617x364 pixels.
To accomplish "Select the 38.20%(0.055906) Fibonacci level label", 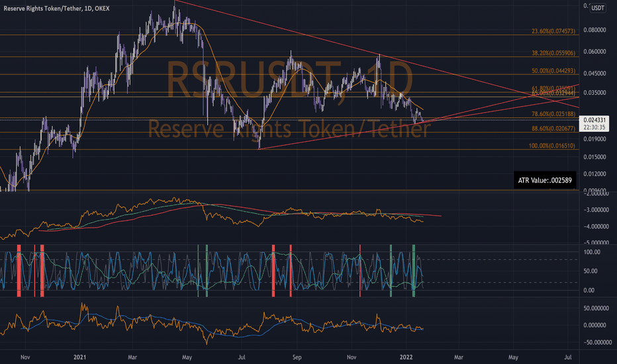I will pyautogui.click(x=553, y=53).
